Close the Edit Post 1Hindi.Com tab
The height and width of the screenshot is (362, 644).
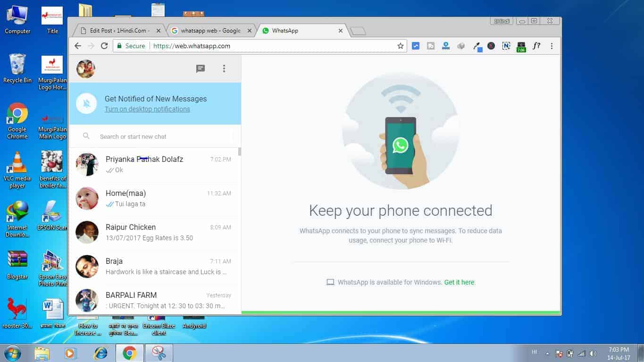159,31
